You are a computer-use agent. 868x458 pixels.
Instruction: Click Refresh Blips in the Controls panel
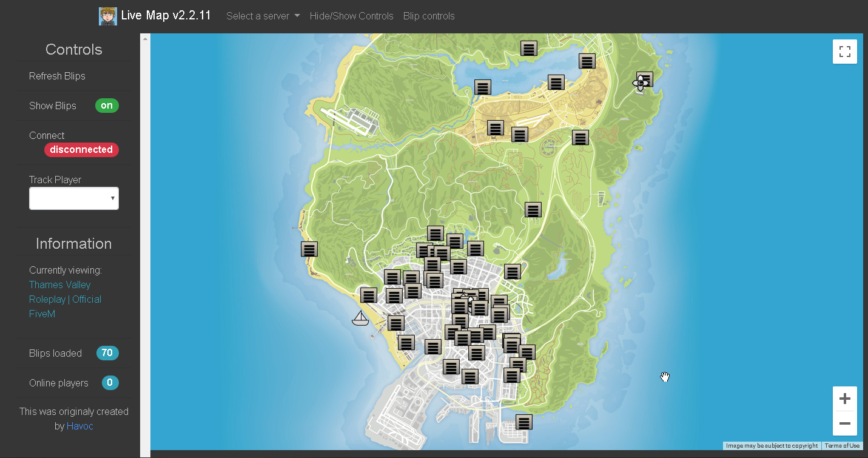point(57,76)
